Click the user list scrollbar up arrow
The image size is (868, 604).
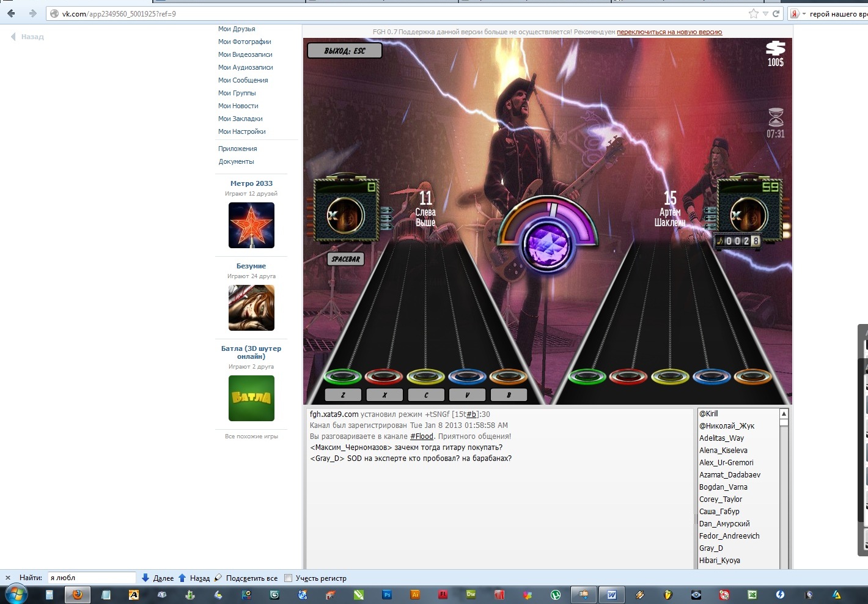click(x=784, y=414)
